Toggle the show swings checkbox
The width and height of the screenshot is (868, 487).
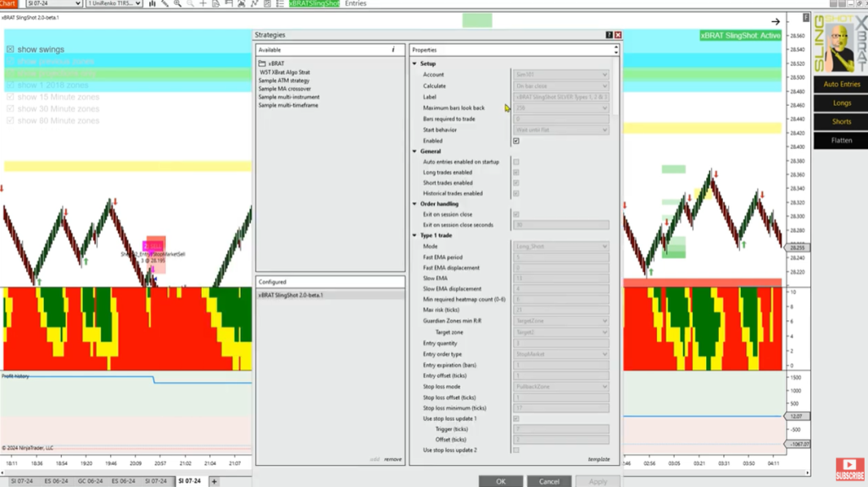pyautogui.click(x=10, y=49)
